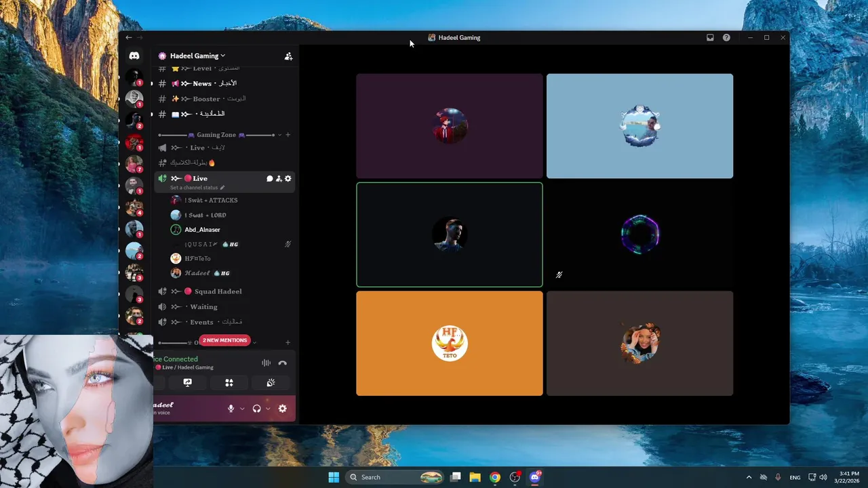Focus the dark purple video tile

point(450,126)
